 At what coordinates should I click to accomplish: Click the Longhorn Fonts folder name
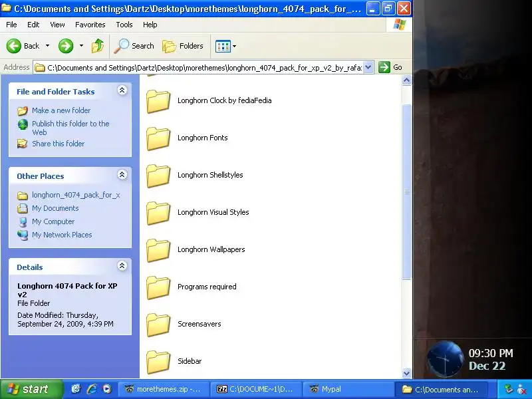pos(203,138)
